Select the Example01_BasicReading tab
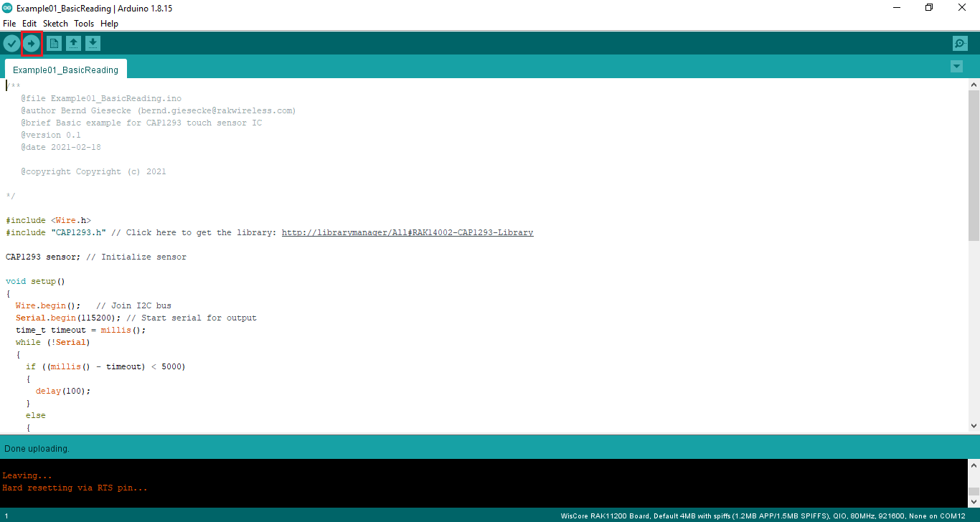The image size is (980, 522). [x=65, y=70]
